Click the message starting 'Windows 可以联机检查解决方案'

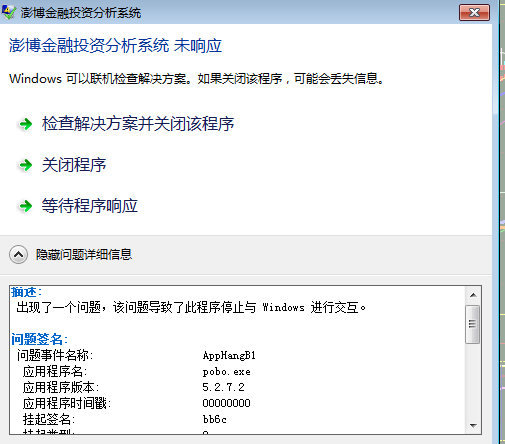click(196, 79)
